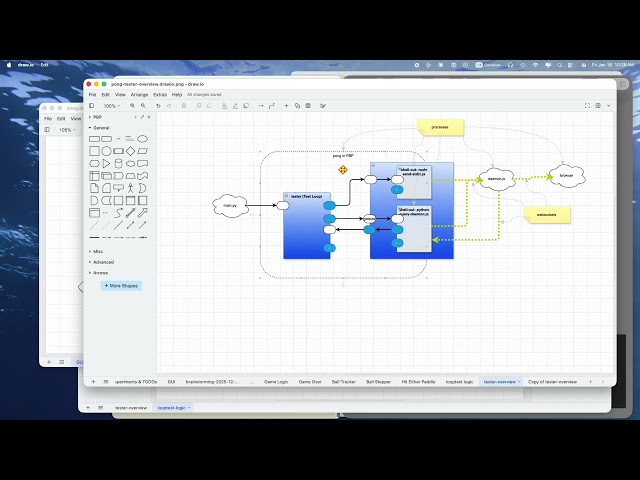
Task: Close the PBP library with X icon
Action: 149,117
